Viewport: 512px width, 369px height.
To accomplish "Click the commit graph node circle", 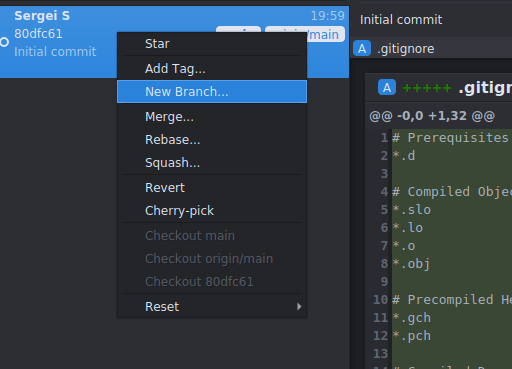I will [x=4, y=42].
